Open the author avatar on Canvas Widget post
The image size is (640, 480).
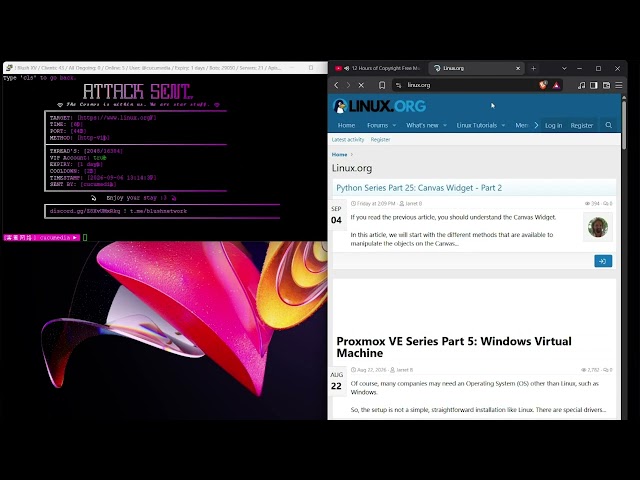coord(598,227)
